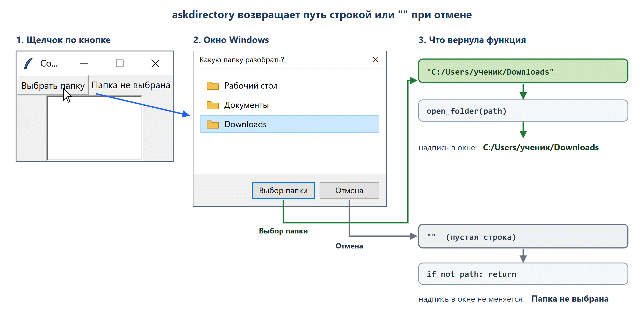Click the folder icon beside 'Документы'
The height and width of the screenshot is (322, 644).
coord(213,105)
